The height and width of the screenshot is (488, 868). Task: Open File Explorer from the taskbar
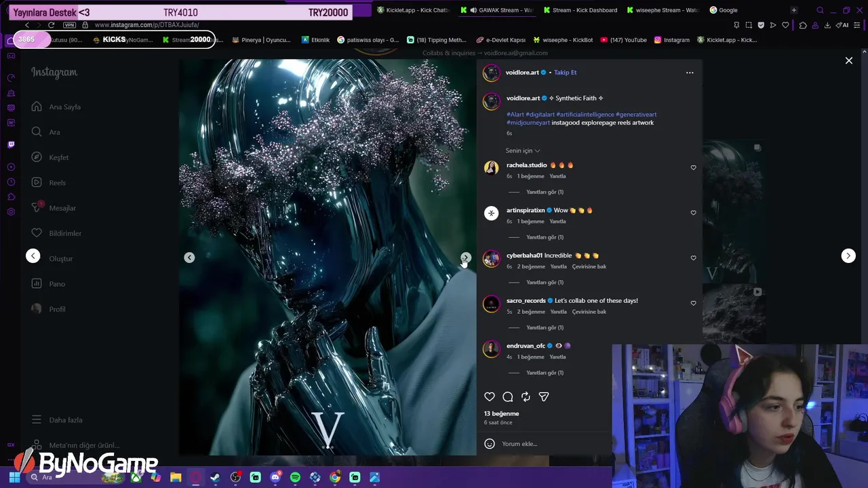(176, 478)
